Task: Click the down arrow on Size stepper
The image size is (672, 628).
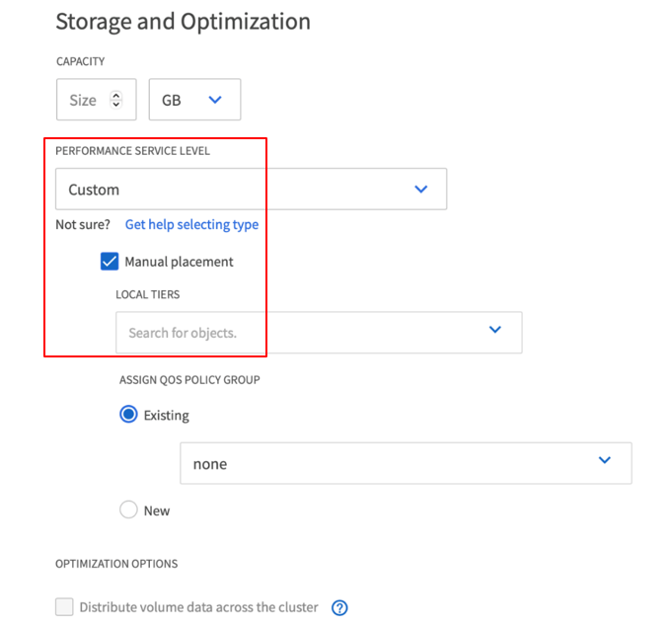Action: coord(116,105)
